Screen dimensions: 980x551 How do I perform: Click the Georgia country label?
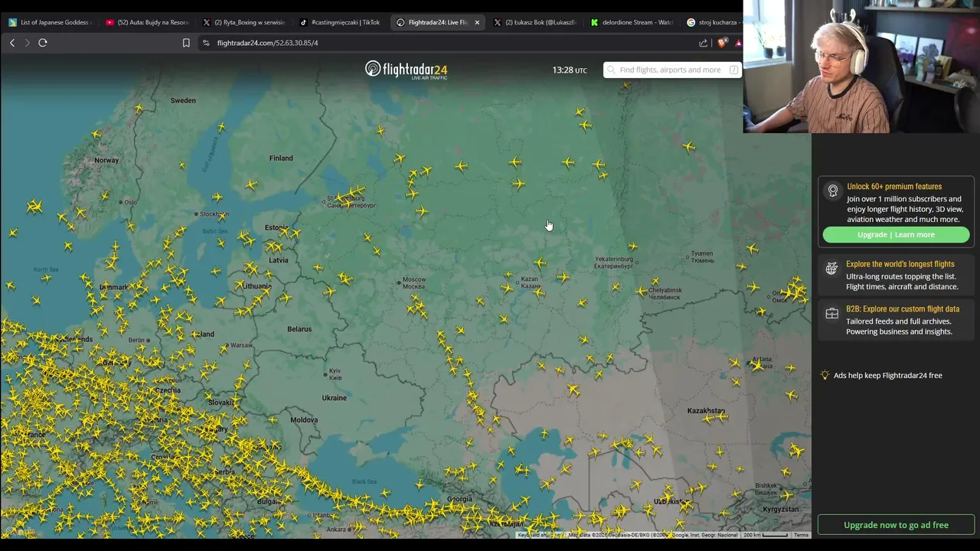(x=459, y=499)
